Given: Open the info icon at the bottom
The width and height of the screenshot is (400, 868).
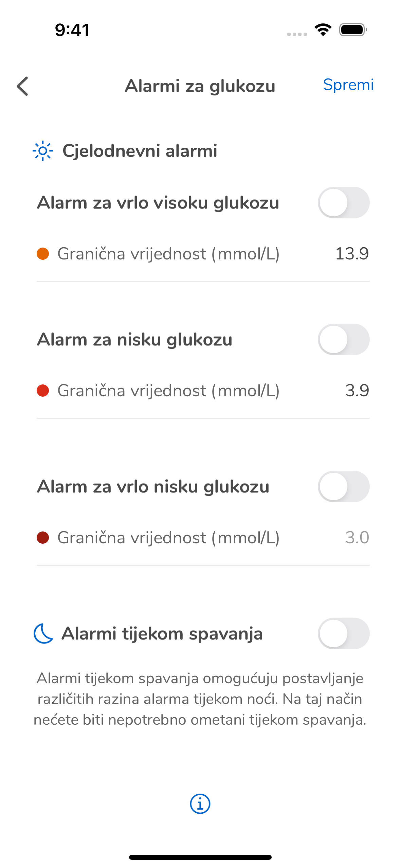Looking at the screenshot, I should point(200,804).
